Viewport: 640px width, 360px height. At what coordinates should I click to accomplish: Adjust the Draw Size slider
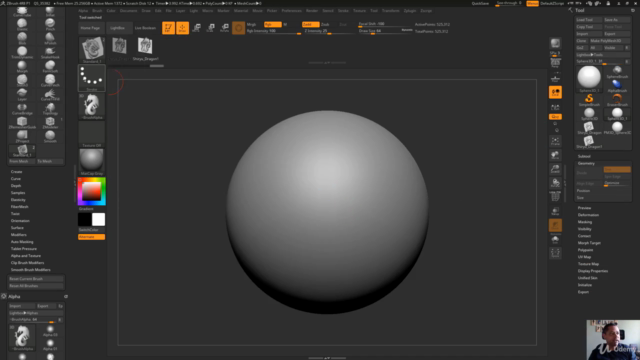point(385,31)
